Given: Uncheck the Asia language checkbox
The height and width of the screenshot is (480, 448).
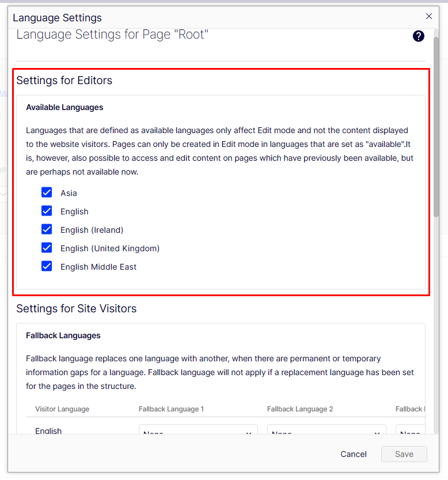Looking at the screenshot, I should pos(47,192).
